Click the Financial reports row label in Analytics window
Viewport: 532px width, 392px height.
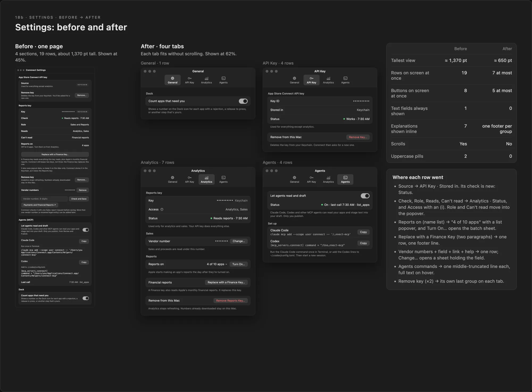coord(160,282)
